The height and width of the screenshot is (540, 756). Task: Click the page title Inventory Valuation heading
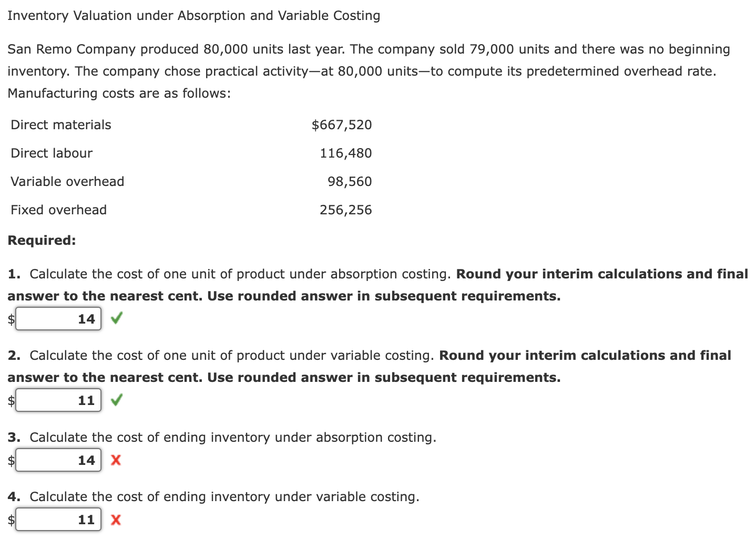(x=193, y=15)
